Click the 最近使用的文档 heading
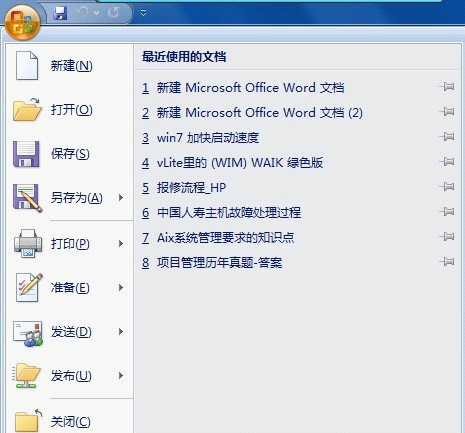The image size is (465, 433). [x=184, y=57]
